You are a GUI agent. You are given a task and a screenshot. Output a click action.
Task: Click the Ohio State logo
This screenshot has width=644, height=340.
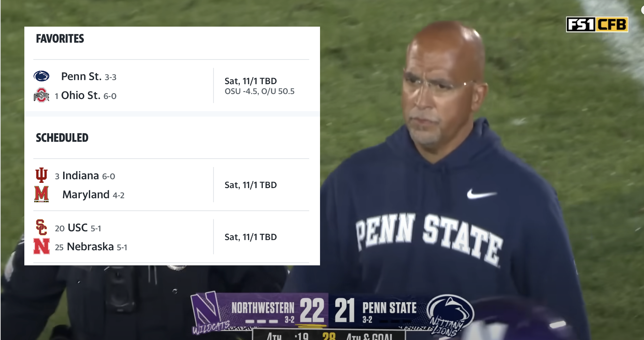coord(41,95)
